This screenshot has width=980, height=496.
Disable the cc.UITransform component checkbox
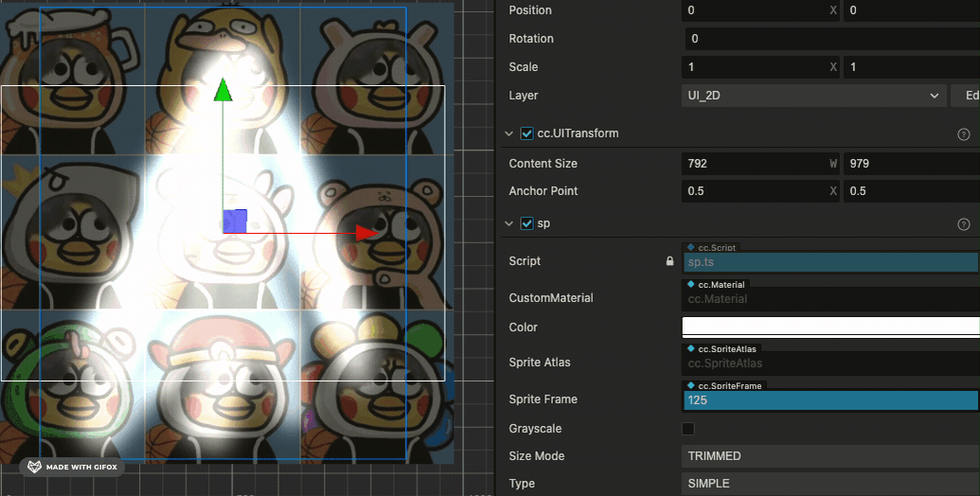pyautogui.click(x=526, y=133)
